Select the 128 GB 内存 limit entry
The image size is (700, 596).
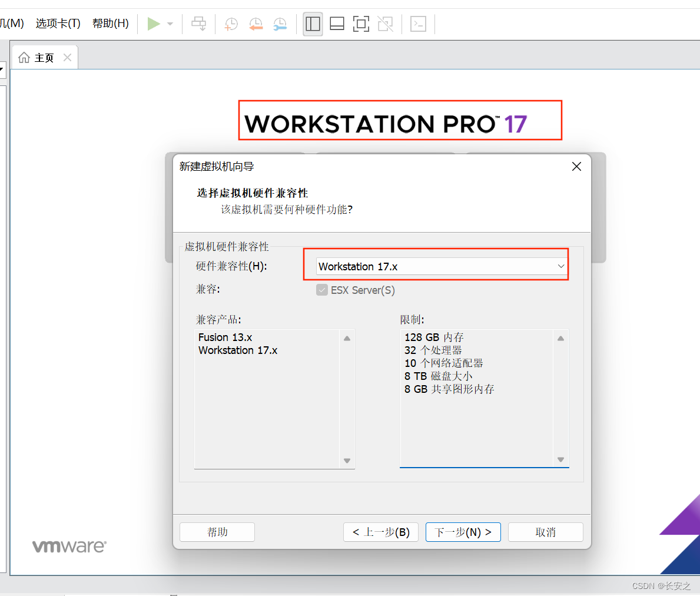click(434, 337)
